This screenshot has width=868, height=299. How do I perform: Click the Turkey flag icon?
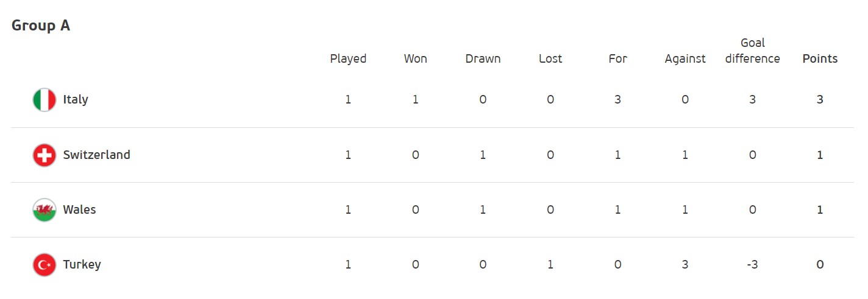(x=44, y=265)
